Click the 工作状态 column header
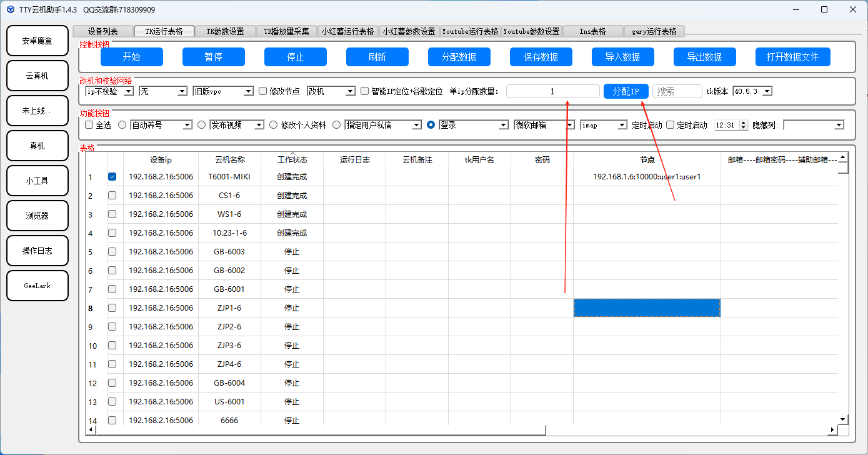The image size is (868, 455). click(292, 160)
